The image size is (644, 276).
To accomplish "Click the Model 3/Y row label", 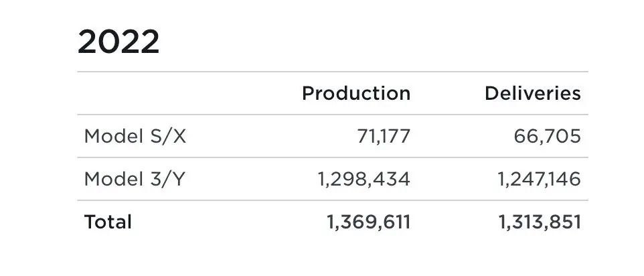I will pyautogui.click(x=135, y=179).
